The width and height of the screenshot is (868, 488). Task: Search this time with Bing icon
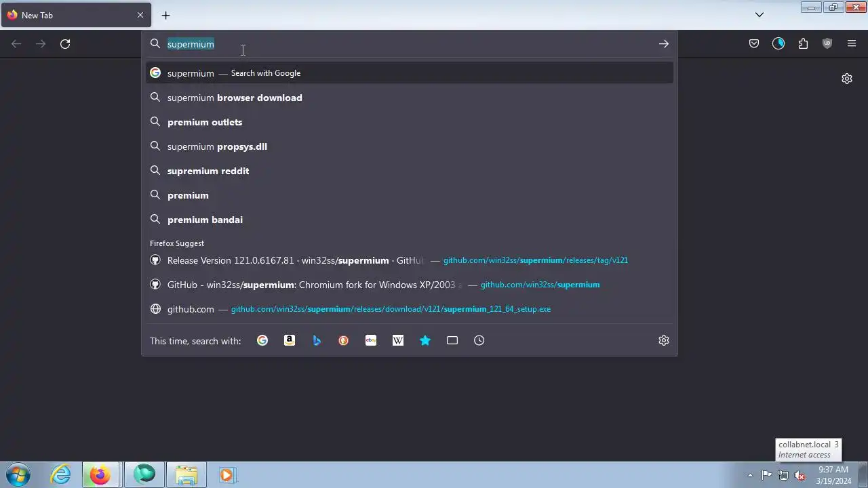(317, 341)
